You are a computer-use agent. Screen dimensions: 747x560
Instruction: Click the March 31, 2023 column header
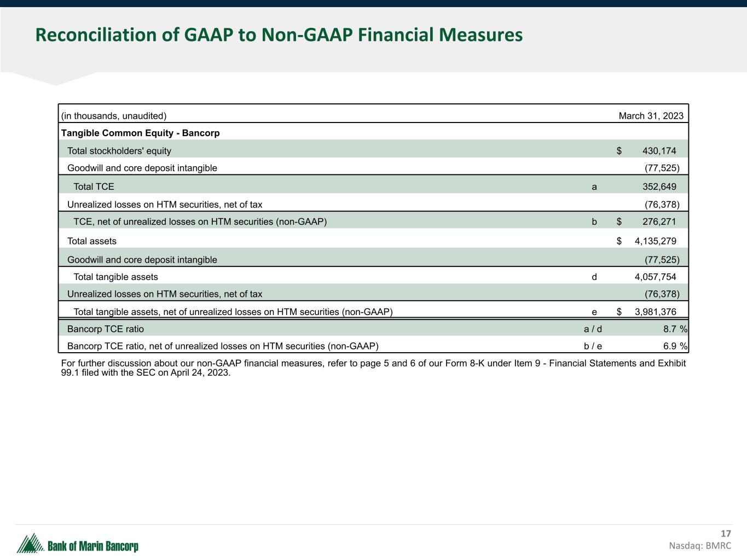coord(651,116)
